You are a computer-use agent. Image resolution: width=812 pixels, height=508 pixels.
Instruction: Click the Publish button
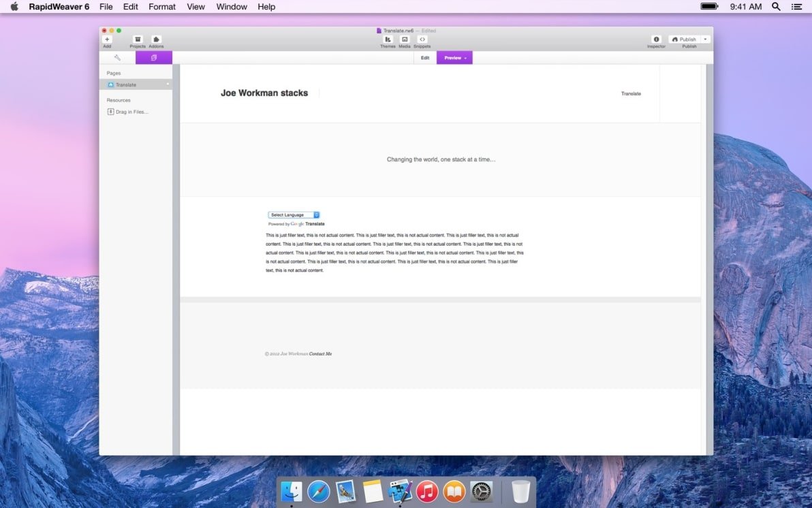click(684, 39)
